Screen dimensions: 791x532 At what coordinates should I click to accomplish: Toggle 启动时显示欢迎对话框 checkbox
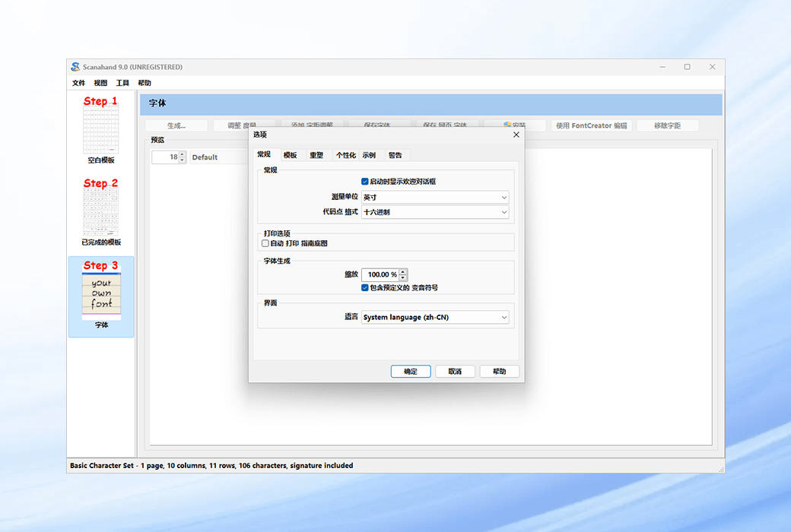[x=365, y=182]
